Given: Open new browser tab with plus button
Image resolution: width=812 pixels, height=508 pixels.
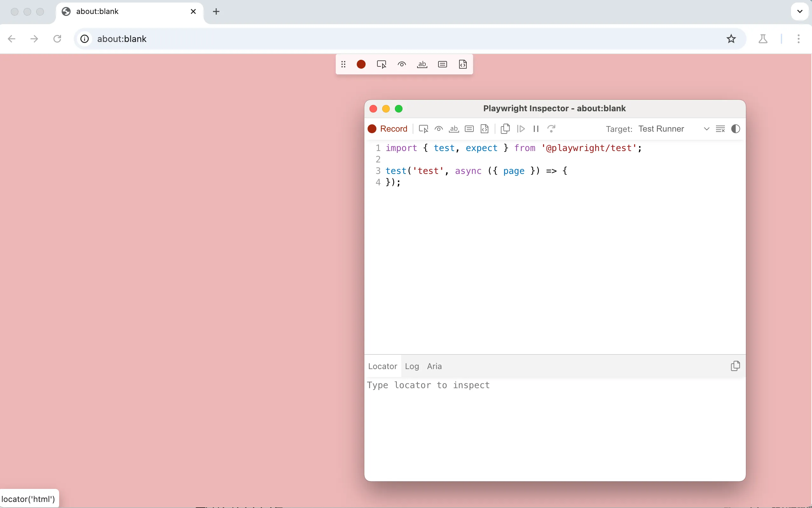Looking at the screenshot, I should tap(217, 12).
